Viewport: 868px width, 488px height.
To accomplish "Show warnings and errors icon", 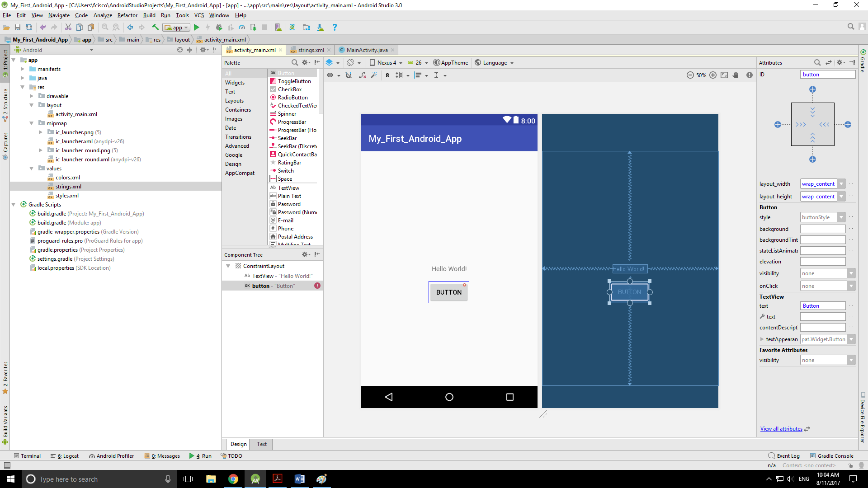I will [x=750, y=75].
